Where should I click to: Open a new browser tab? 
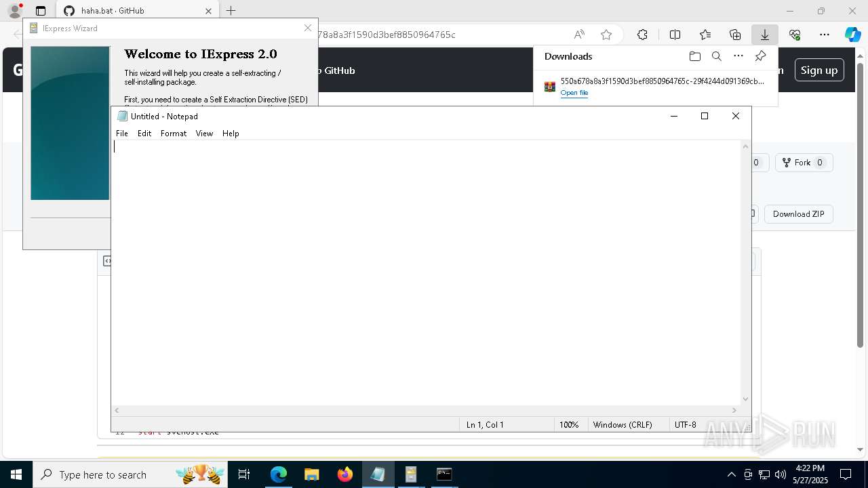[231, 11]
